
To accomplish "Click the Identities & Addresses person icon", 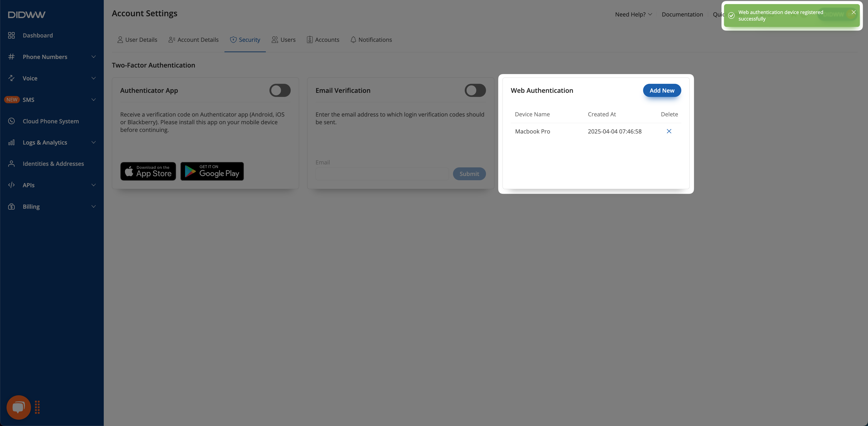I will coord(12,164).
